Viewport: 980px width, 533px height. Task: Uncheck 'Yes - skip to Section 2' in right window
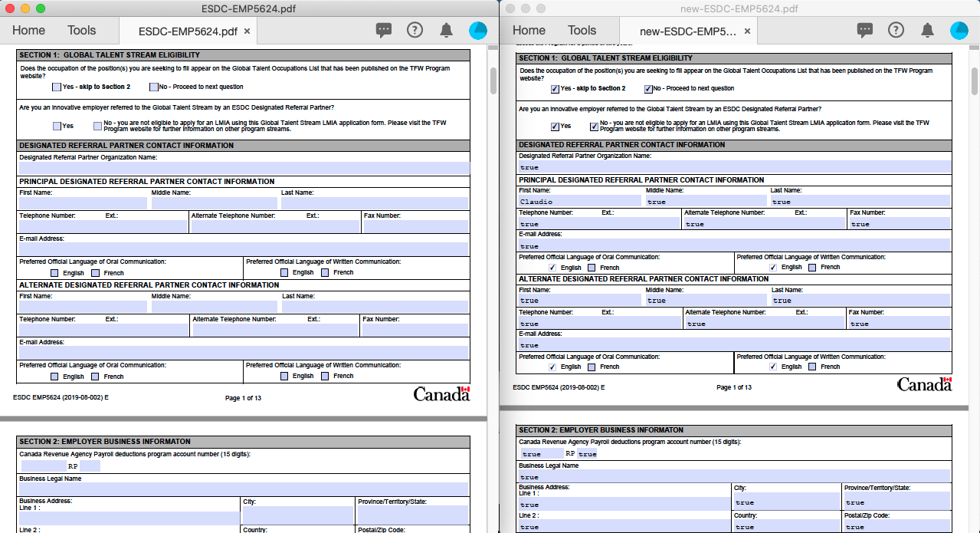555,88
